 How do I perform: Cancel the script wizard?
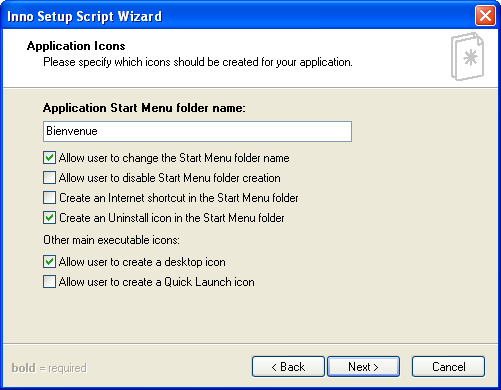tap(448, 367)
